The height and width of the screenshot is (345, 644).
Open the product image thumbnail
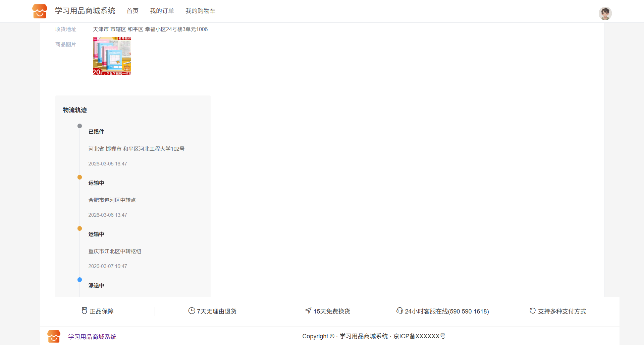coord(112,56)
